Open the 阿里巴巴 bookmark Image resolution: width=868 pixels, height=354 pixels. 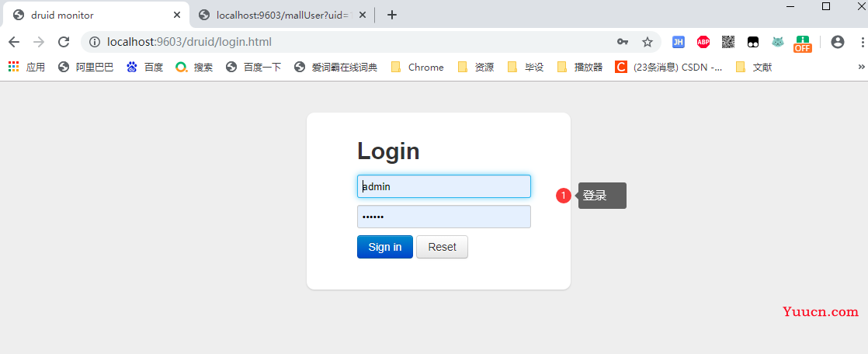(86, 68)
